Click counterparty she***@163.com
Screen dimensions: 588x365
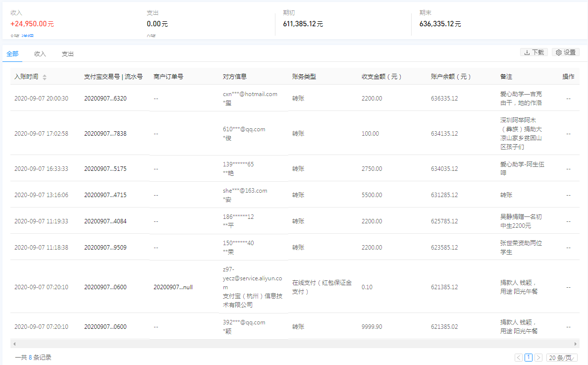coord(245,191)
